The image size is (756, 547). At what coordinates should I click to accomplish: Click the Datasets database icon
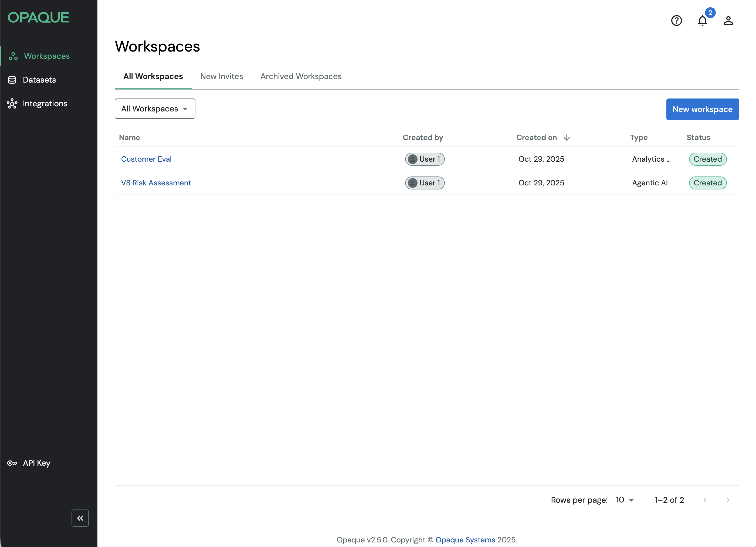(12, 80)
